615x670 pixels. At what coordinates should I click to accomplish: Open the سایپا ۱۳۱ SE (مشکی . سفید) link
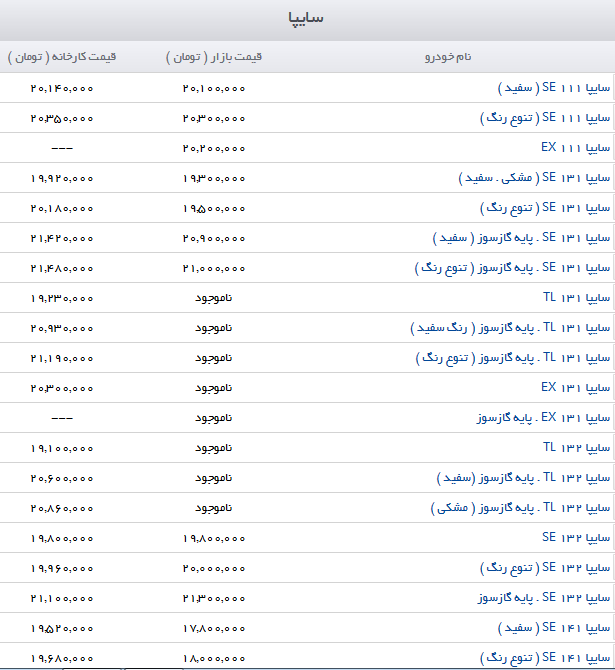pos(534,178)
